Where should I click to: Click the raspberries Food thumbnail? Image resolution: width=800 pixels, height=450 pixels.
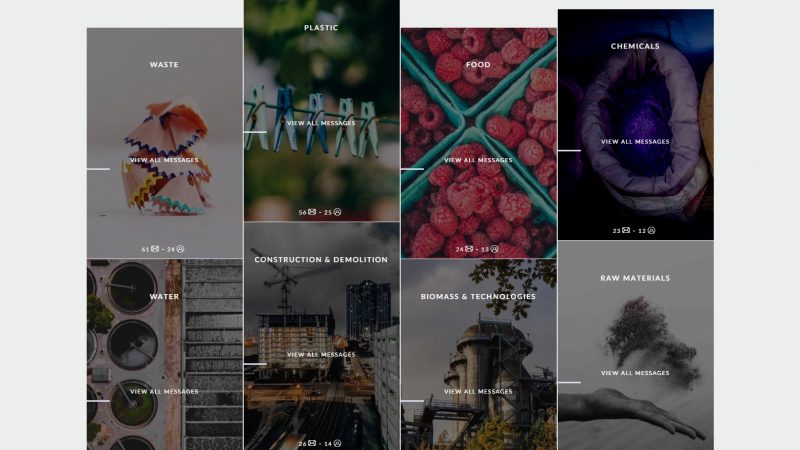479,143
